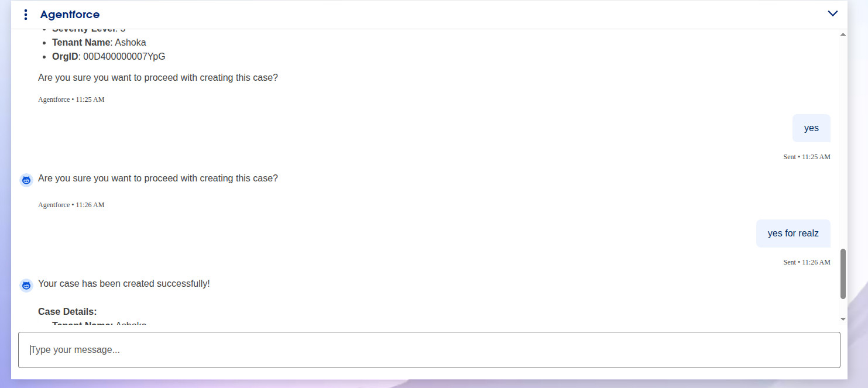Click the "yes" sent message bubble
Viewport: 868px width, 388px height.
pyautogui.click(x=811, y=128)
